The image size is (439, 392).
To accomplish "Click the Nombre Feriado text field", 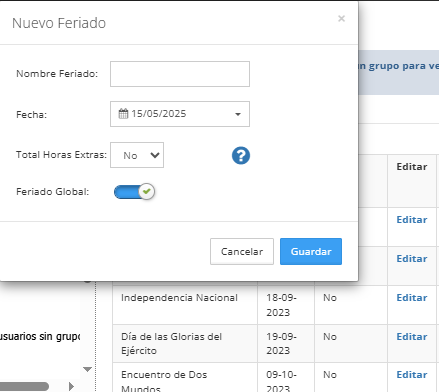I will tap(180, 74).
